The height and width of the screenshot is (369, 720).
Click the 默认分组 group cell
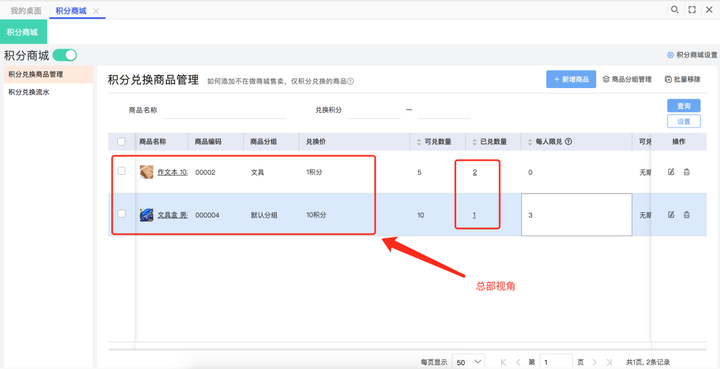pos(264,215)
